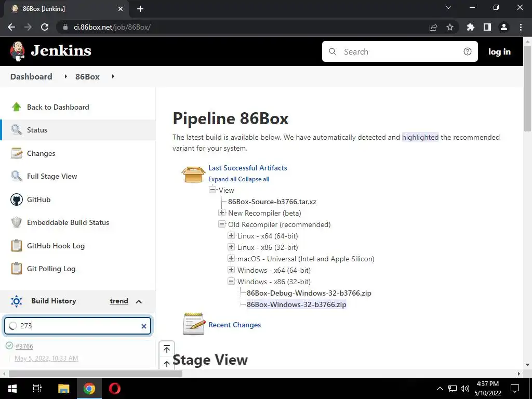Download 86Box-Source-b3766.tar.xz
Image resolution: width=532 pixels, height=399 pixels.
click(x=272, y=202)
